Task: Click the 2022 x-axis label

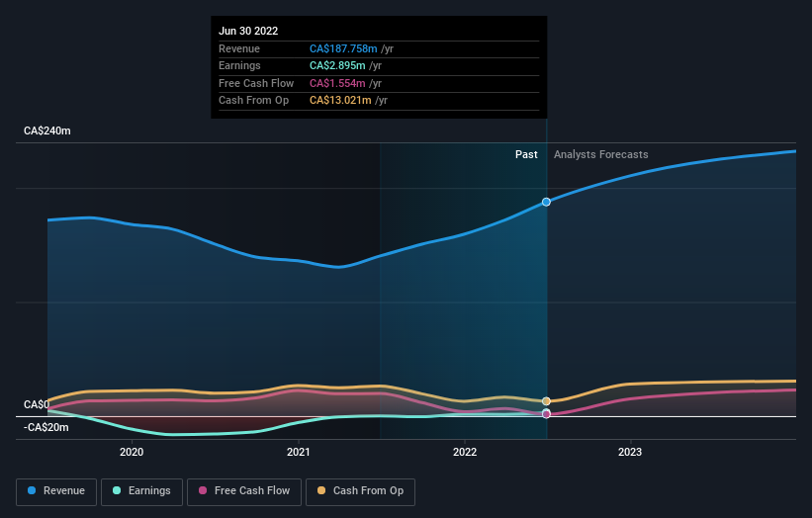Action: (465, 452)
